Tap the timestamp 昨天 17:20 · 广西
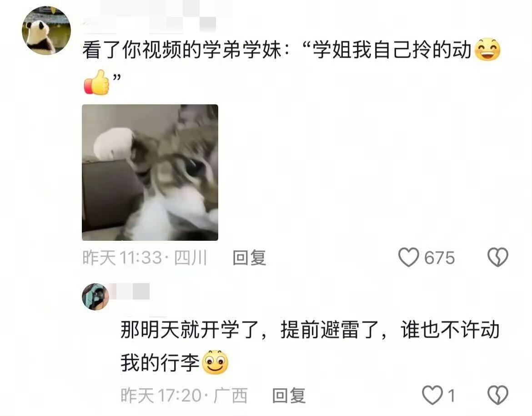This screenshot has height=416, width=532. (x=184, y=396)
